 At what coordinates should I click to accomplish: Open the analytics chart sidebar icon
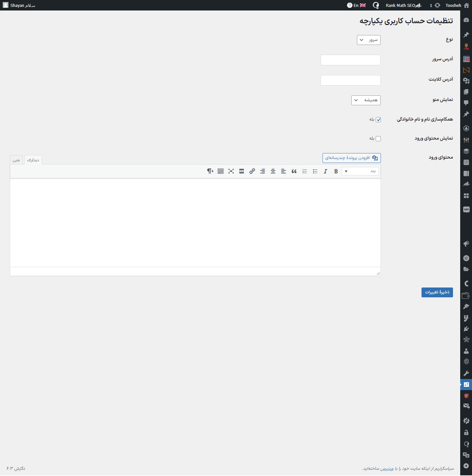click(x=466, y=184)
